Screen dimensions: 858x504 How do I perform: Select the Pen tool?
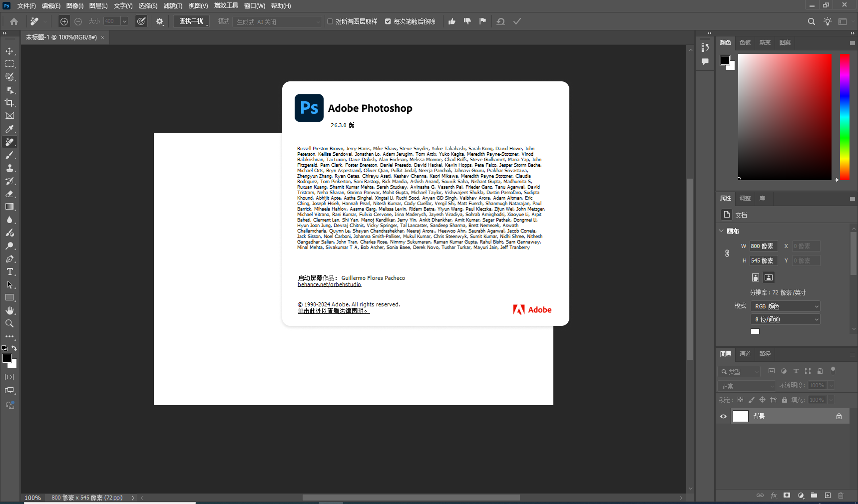click(x=9, y=259)
